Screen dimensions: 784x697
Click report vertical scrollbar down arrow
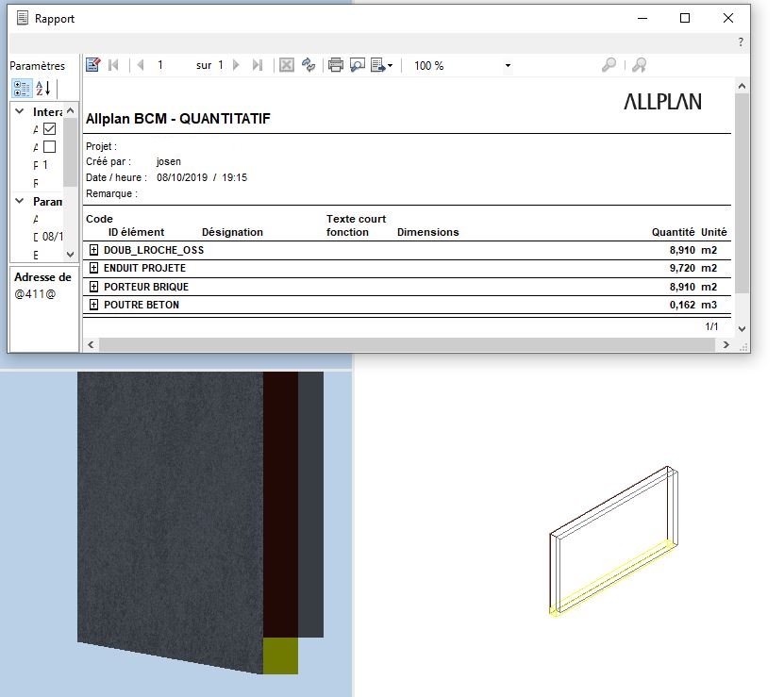[x=742, y=329]
